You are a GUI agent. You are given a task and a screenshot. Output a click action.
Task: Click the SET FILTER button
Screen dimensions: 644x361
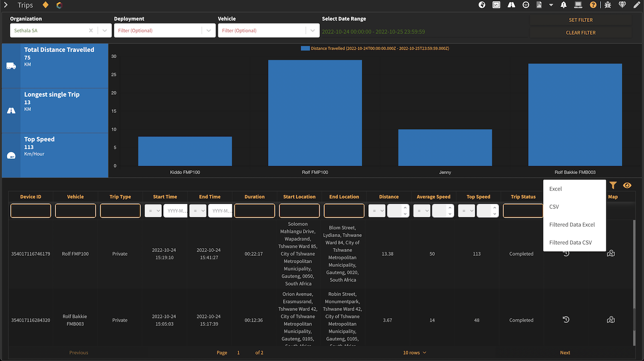[x=581, y=20]
